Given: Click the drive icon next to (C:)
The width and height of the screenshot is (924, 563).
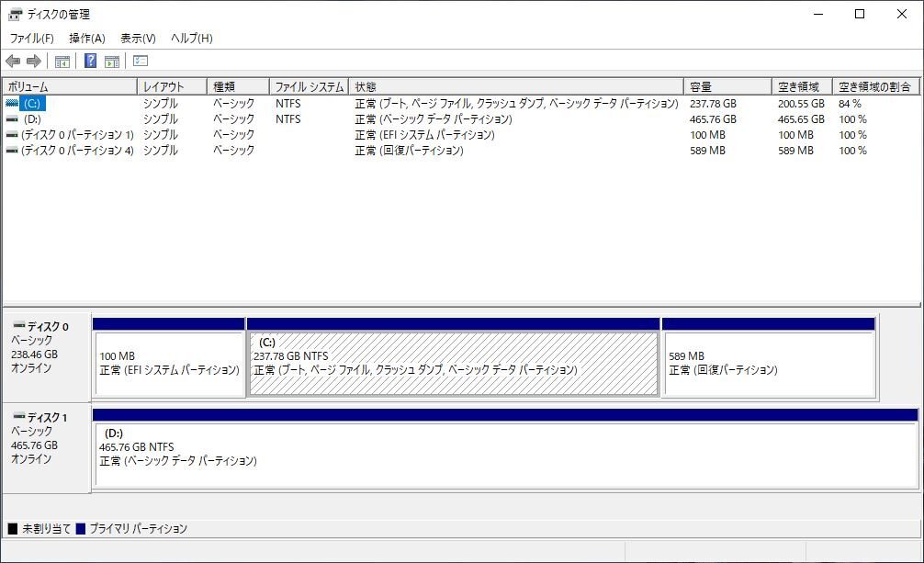Looking at the screenshot, I should pos(11,103).
